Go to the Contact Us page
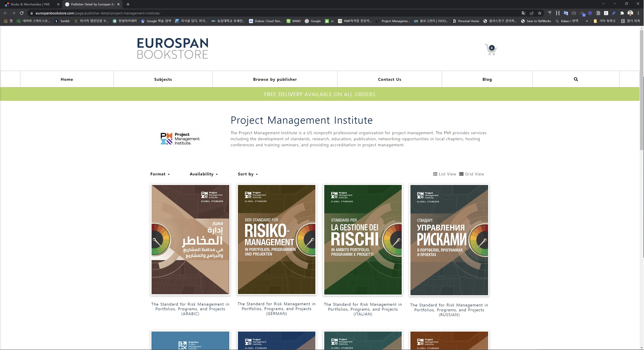 [389, 79]
